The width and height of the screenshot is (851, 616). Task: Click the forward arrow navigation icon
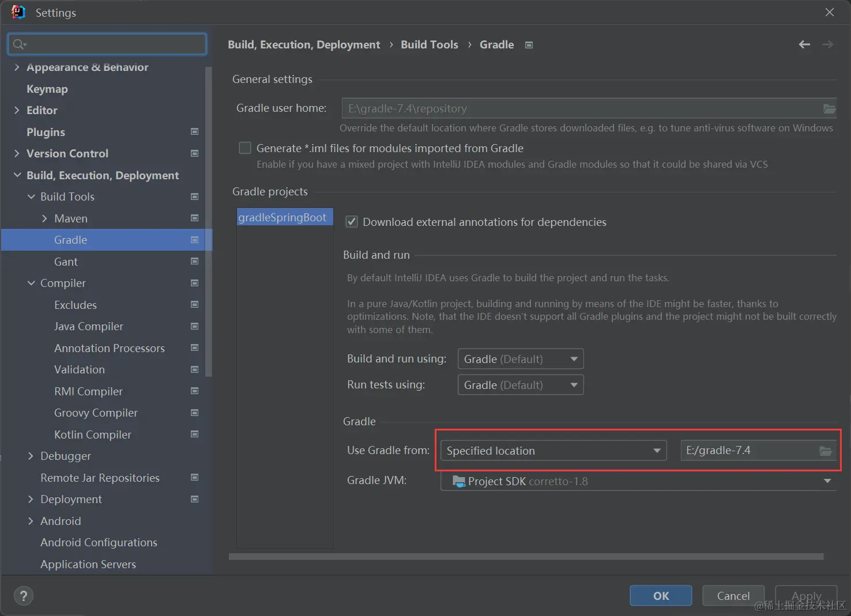click(x=827, y=44)
